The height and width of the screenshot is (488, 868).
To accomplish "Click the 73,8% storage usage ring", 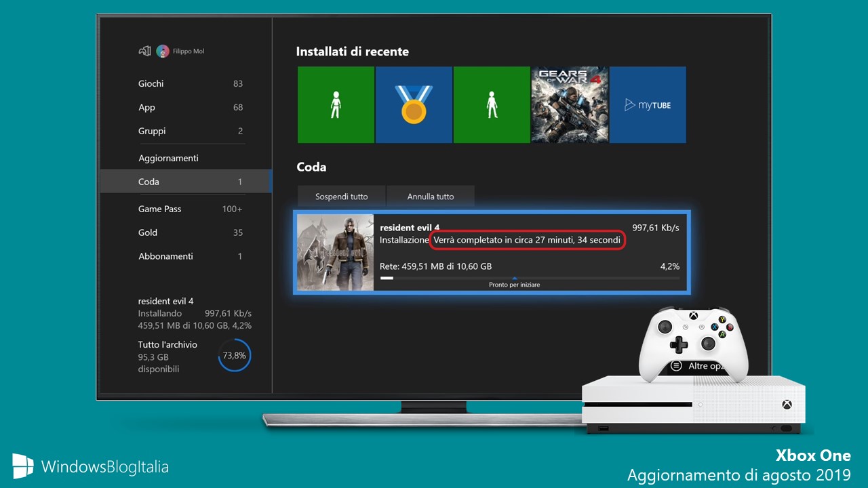I will click(235, 355).
